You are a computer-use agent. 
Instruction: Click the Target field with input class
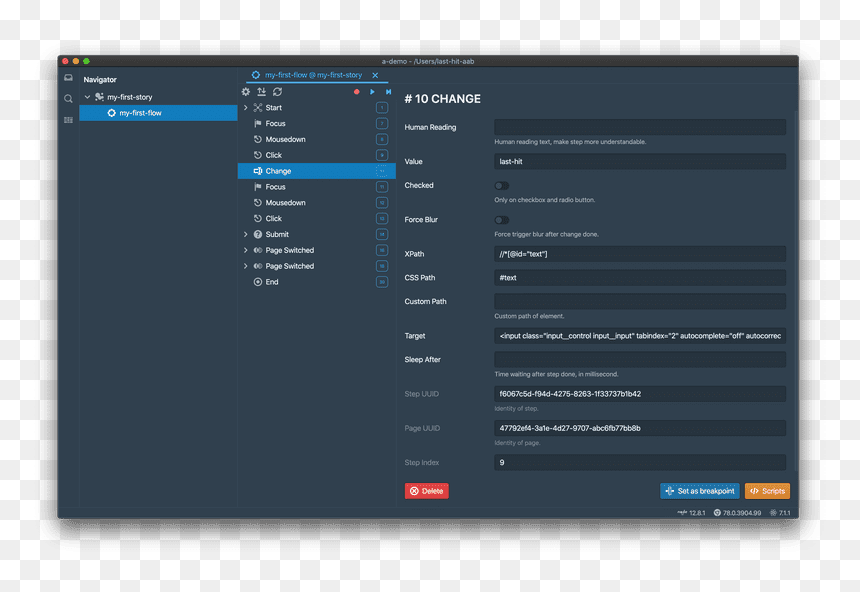coord(640,336)
